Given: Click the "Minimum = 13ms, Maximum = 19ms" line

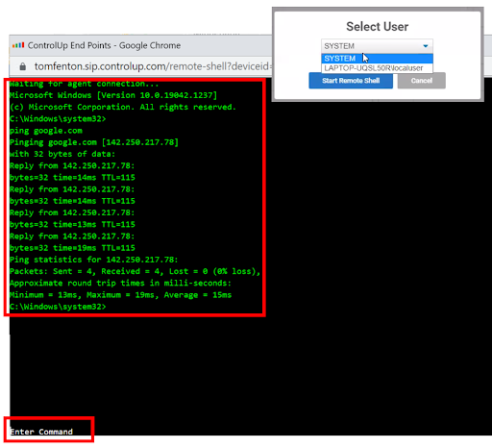Looking at the screenshot, I should point(120,295).
